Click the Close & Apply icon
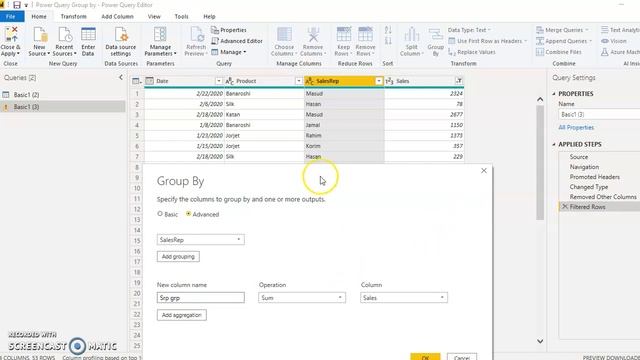 point(11,42)
